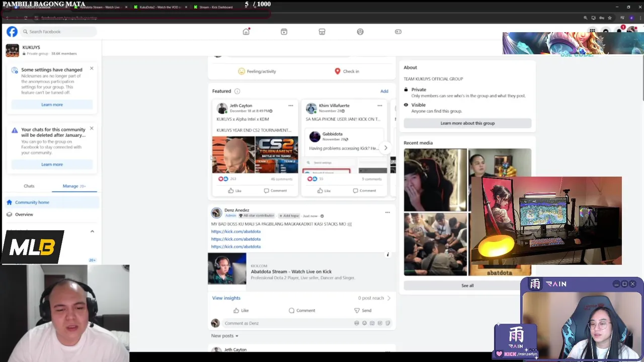Insert a sticker in the comment box
The width and height of the screenshot is (644, 362).
[387, 323]
